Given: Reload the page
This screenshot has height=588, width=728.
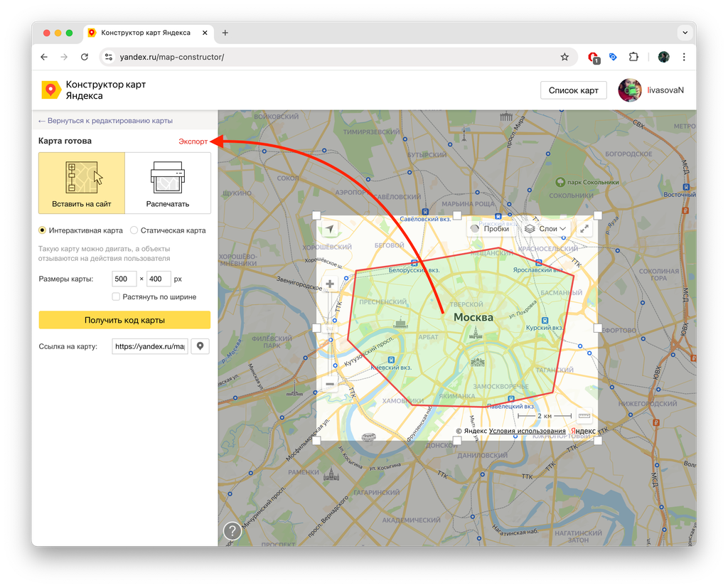Looking at the screenshot, I should click(85, 57).
